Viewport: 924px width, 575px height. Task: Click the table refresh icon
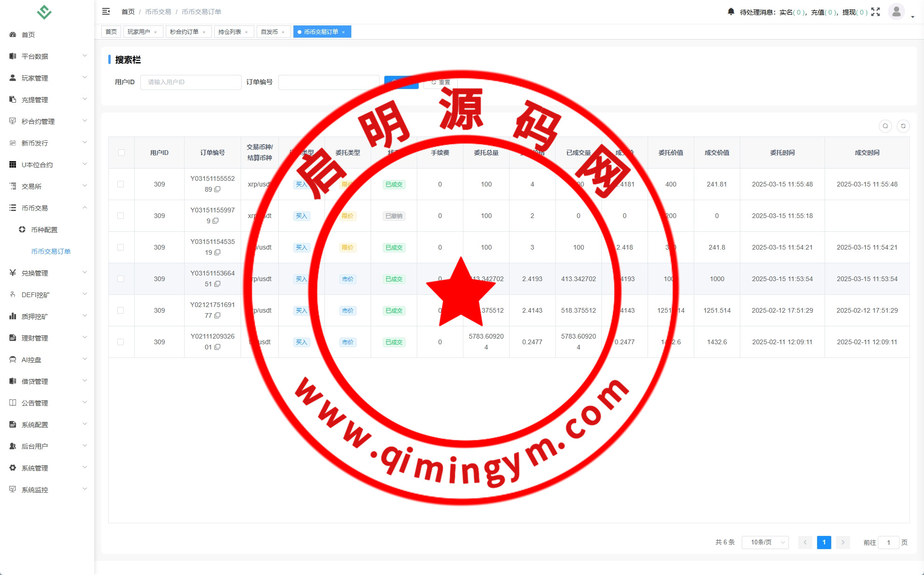point(903,126)
